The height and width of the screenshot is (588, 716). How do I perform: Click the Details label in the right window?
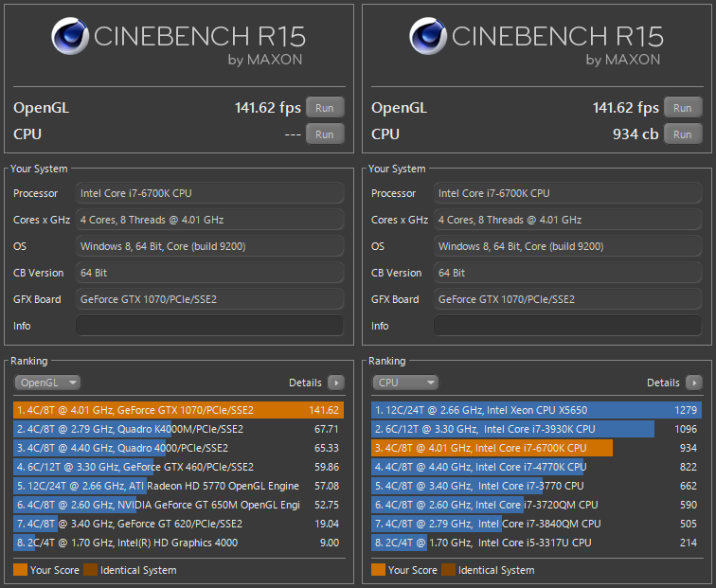point(663,383)
